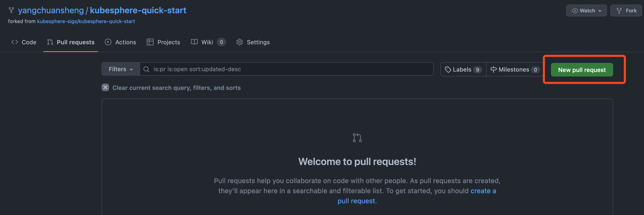This screenshot has height=215, width=644.
Task: Click the gear icon in the Settings tab
Action: [240, 42]
